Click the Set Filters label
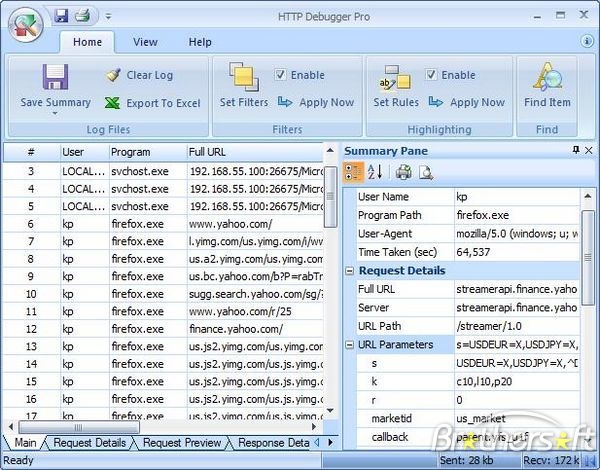Image resolution: width=600 pixels, height=470 pixels. pyautogui.click(x=244, y=102)
